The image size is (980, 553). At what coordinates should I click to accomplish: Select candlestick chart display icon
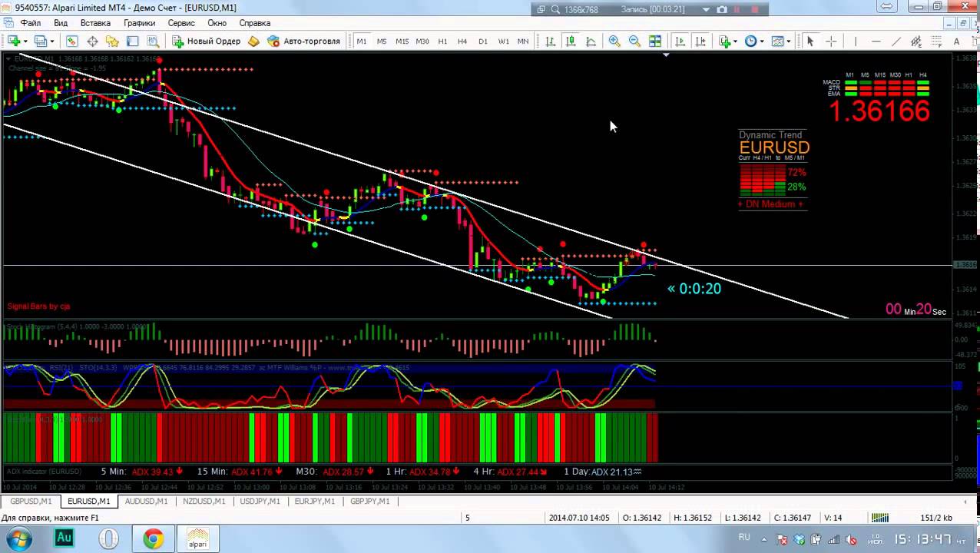[570, 41]
